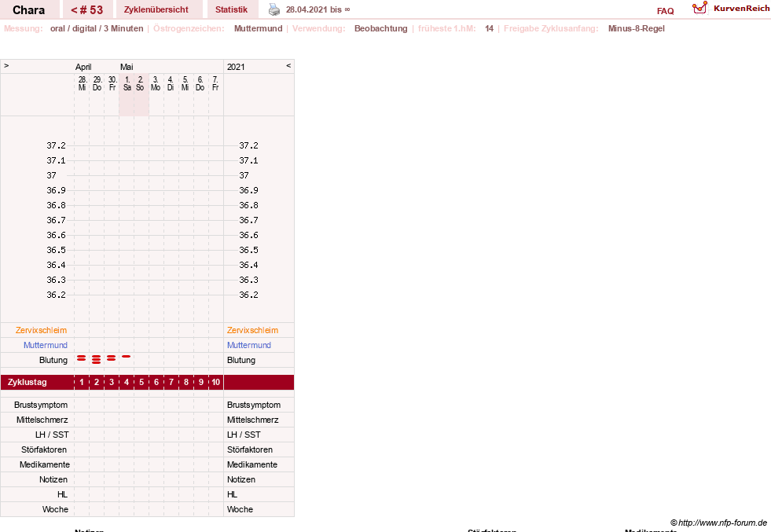771x532 pixels.
Task: Click the 'Beobachtung' Verwendung value
Action: pos(380,28)
